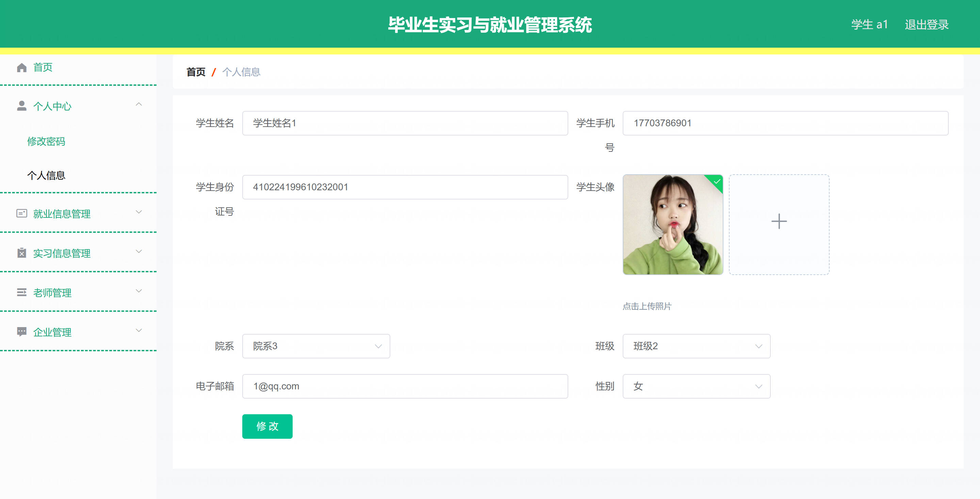This screenshot has width=980, height=499.
Task: Click the uploaded student avatar thumbnail
Action: (x=672, y=225)
